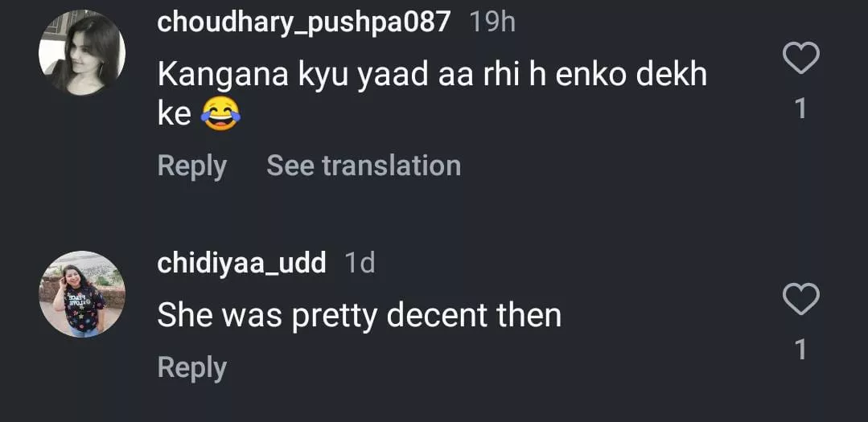Reply to choudhary_pushpa087's comment

click(x=191, y=166)
